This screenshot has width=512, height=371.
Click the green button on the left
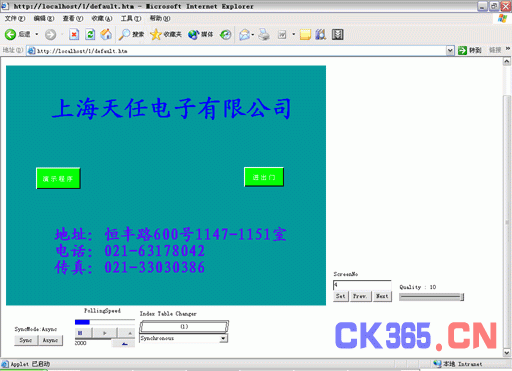coord(58,178)
